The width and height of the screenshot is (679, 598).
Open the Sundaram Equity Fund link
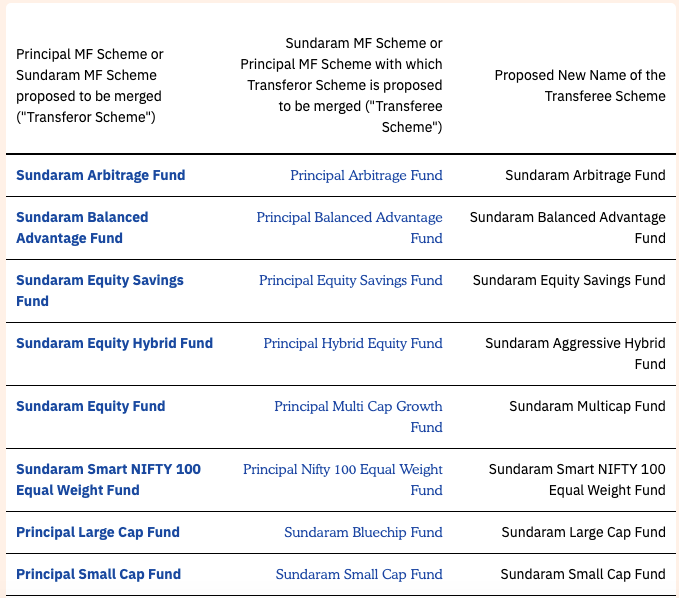point(91,406)
